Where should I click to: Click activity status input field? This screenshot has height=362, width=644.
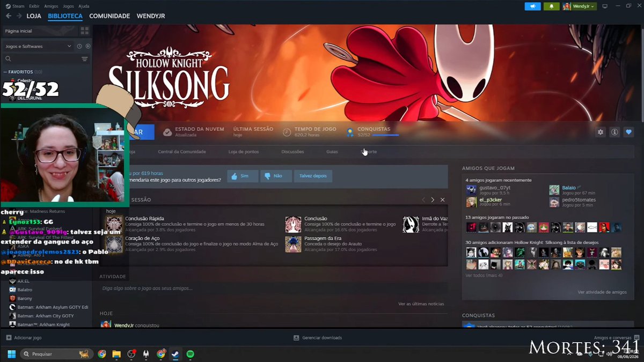coord(273,289)
